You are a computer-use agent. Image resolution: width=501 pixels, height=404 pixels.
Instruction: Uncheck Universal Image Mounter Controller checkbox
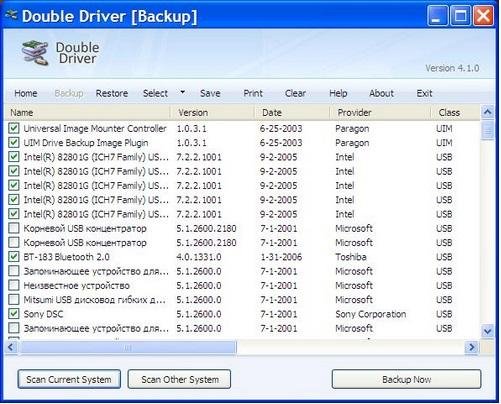pos(14,128)
